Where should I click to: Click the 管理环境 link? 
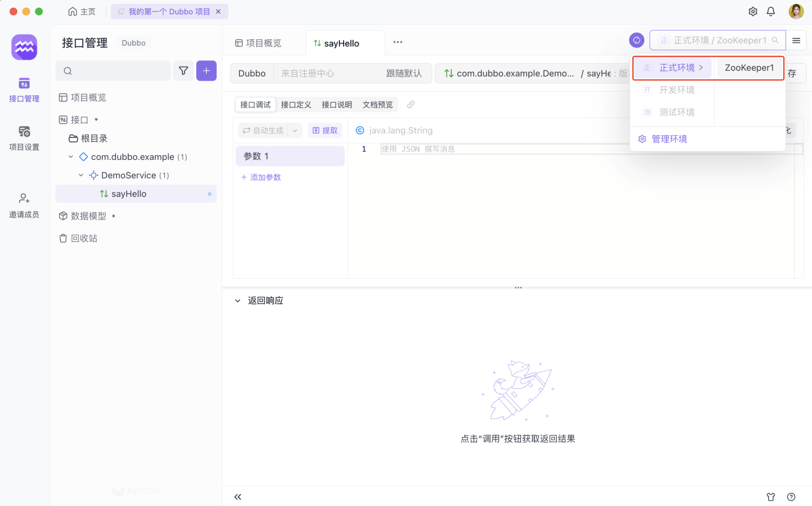(669, 139)
